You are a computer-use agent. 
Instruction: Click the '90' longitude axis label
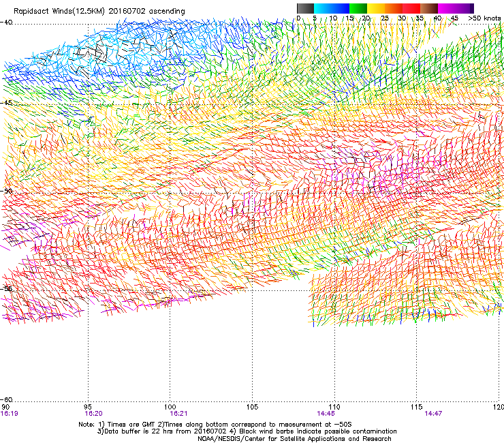(5, 407)
